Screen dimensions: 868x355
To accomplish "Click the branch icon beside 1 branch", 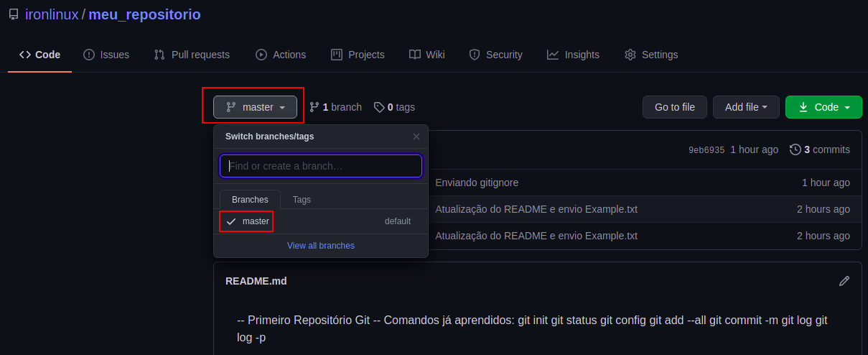I will point(314,107).
